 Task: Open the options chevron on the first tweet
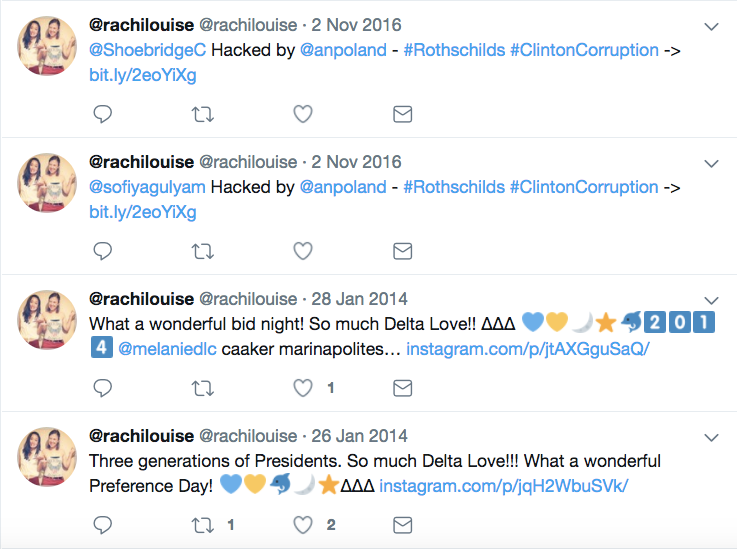pos(711,27)
